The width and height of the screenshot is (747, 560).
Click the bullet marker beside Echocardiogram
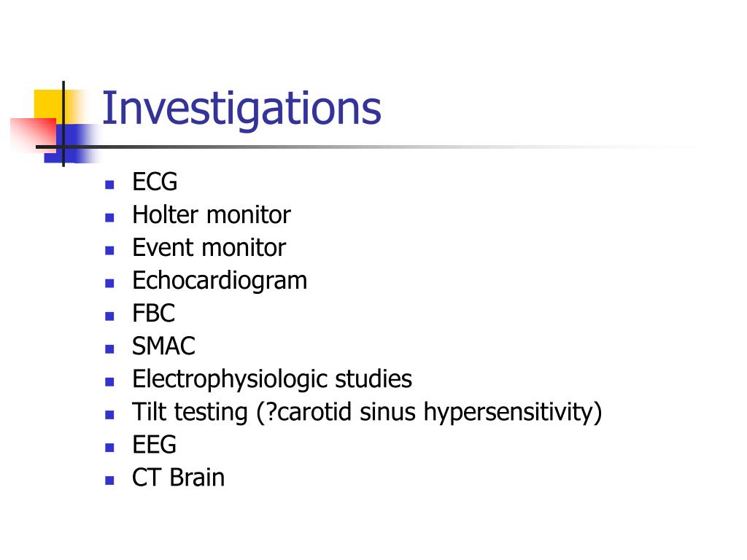click(x=109, y=284)
